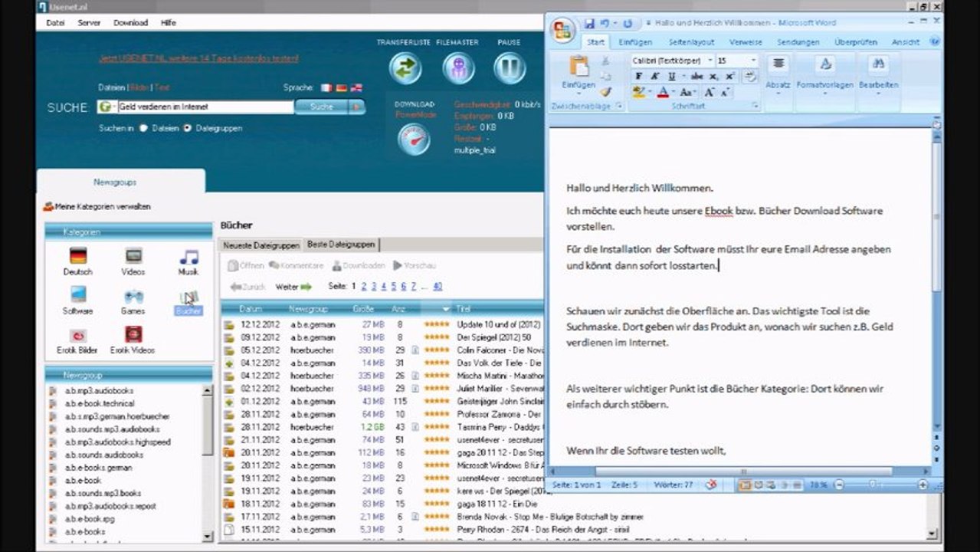Image resolution: width=980 pixels, height=552 pixels.
Task: Click the zoom out minus button in Word
Action: [x=839, y=485]
